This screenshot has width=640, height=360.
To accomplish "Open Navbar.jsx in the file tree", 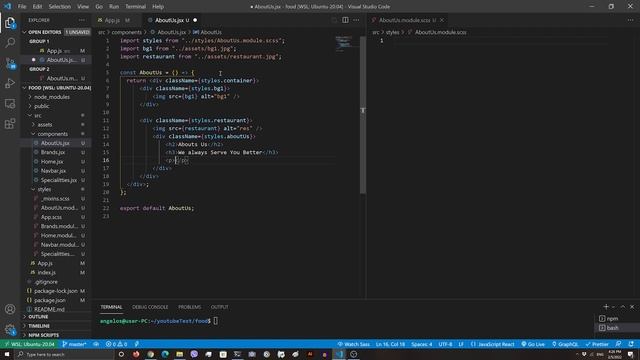I will (56, 171).
